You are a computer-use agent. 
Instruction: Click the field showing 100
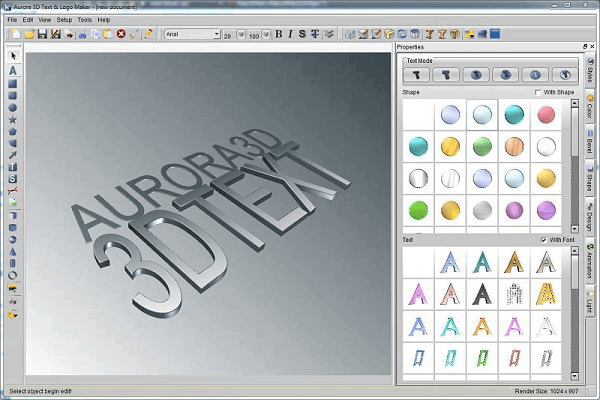tap(254, 35)
